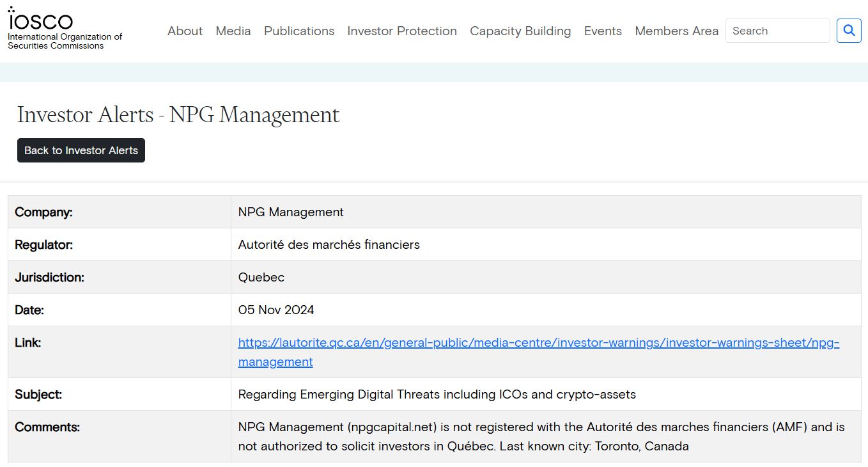Click the 05 Nov 2024 date value
This screenshot has height=467, width=868.
276,310
